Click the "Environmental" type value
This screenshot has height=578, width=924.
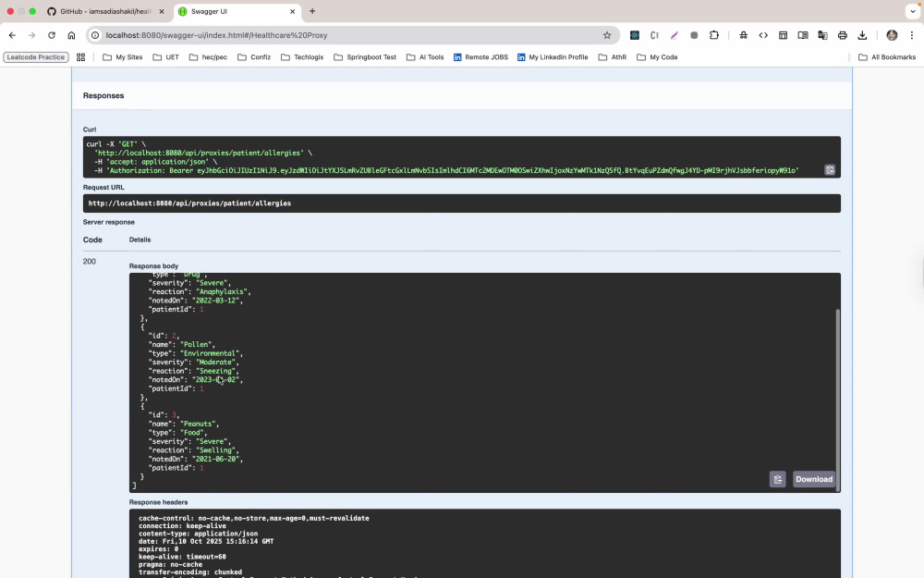click(210, 353)
